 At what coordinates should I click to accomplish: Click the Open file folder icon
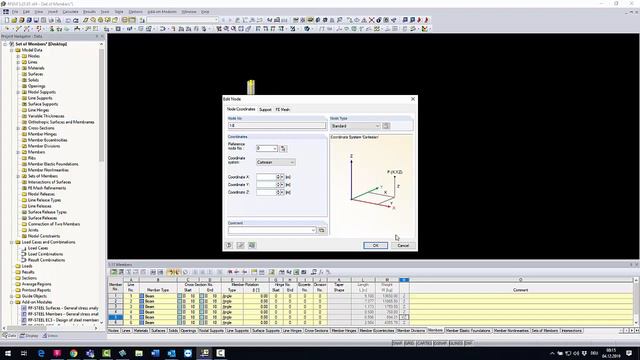[14, 20]
